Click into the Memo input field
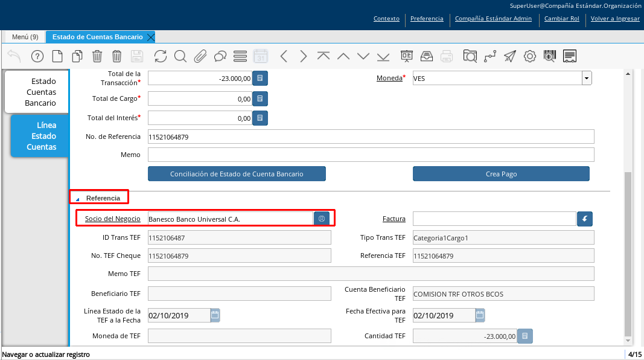 [371, 155]
